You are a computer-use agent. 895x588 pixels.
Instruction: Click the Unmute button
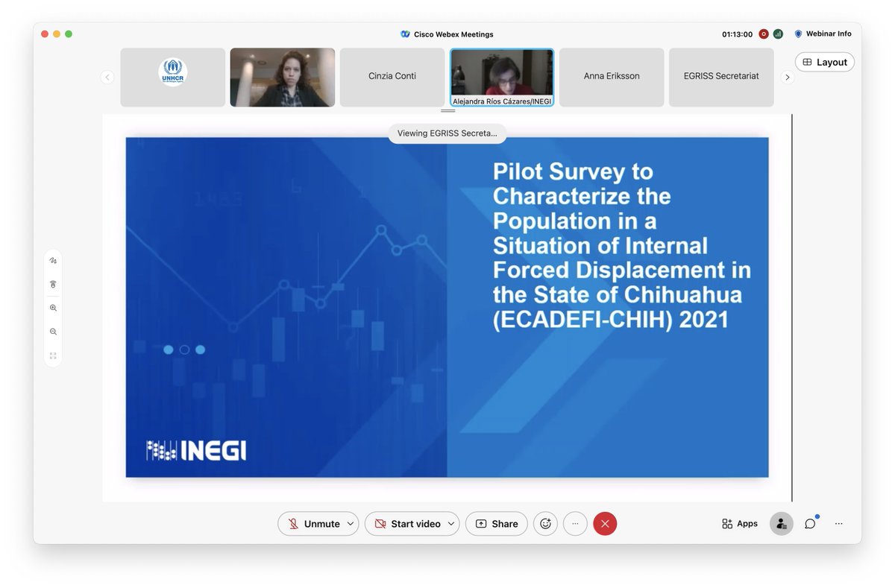(313, 524)
